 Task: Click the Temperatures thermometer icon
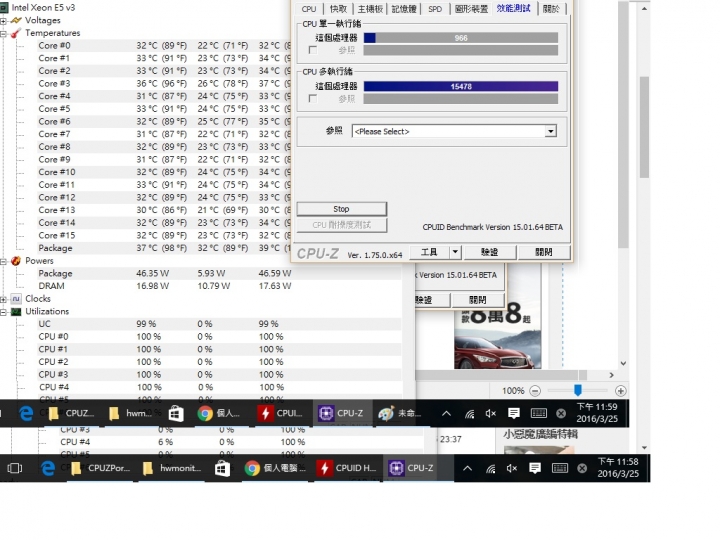pos(16,33)
